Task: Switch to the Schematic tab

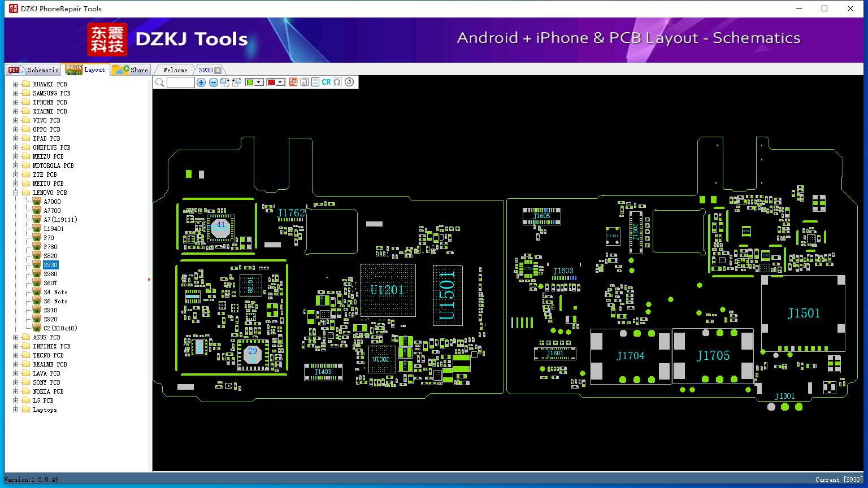Action: (34, 70)
